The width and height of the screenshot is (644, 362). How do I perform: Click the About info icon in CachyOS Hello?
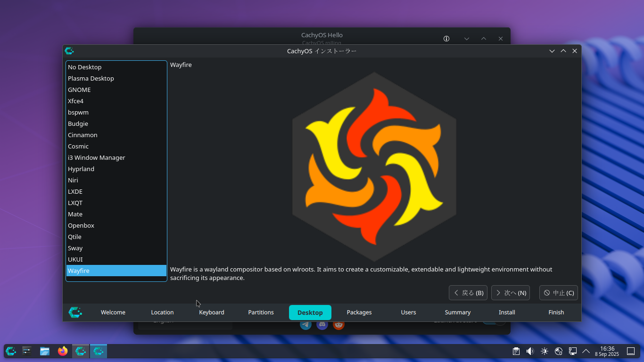(x=446, y=39)
